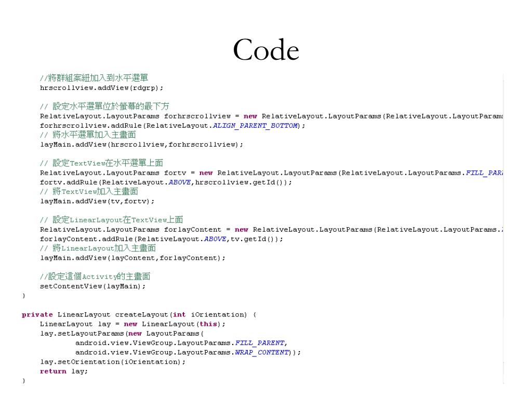Select the comment "// 設定水平選單位於螢幕的最下方"
Screen dimensions: 532x399
coord(104,106)
